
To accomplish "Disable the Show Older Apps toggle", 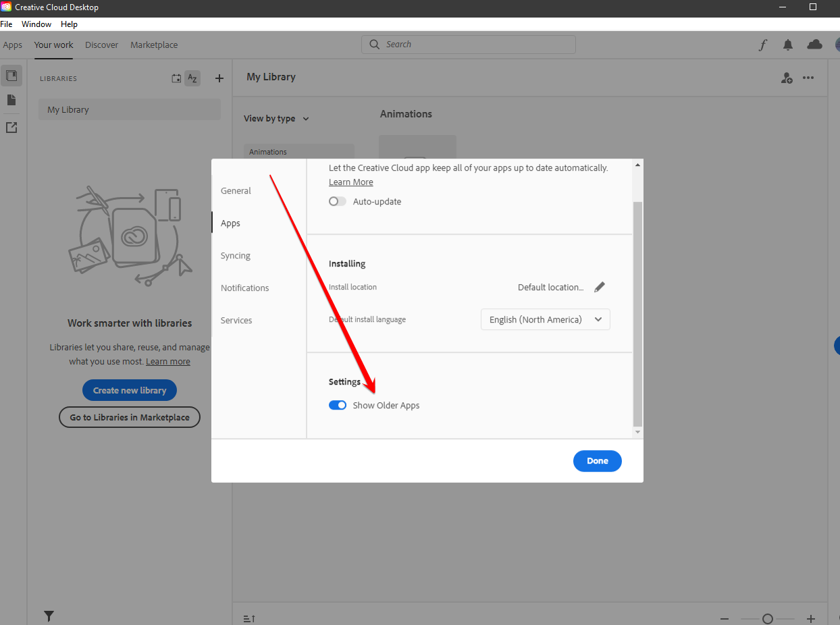I will pyautogui.click(x=337, y=405).
